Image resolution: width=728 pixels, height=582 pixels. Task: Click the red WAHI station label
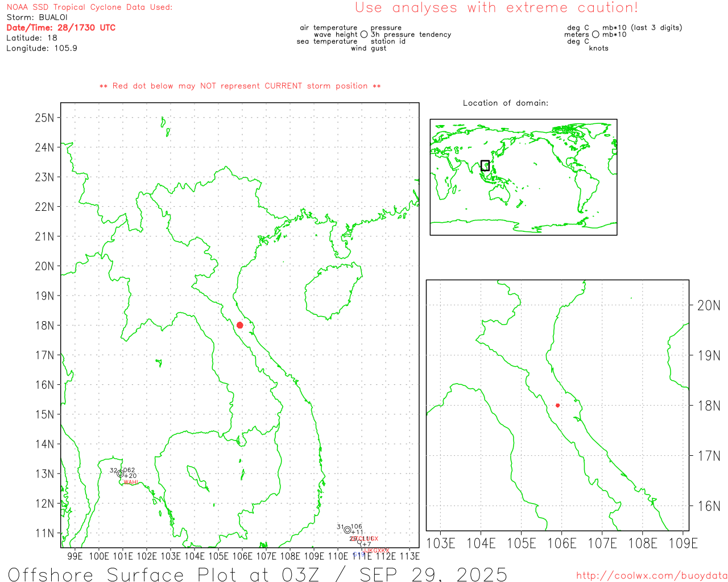pyautogui.click(x=131, y=483)
